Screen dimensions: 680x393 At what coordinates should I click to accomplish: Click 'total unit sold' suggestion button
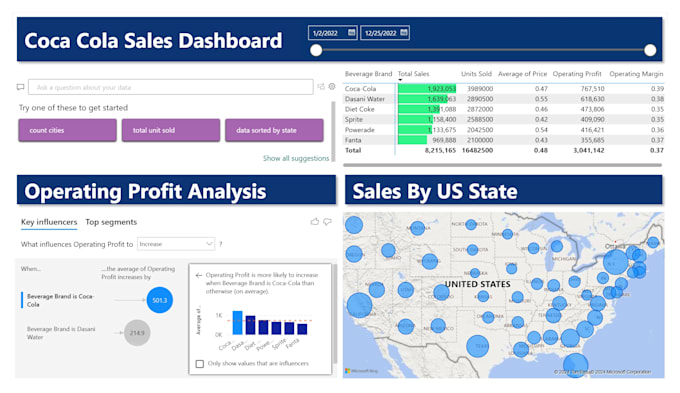(171, 130)
